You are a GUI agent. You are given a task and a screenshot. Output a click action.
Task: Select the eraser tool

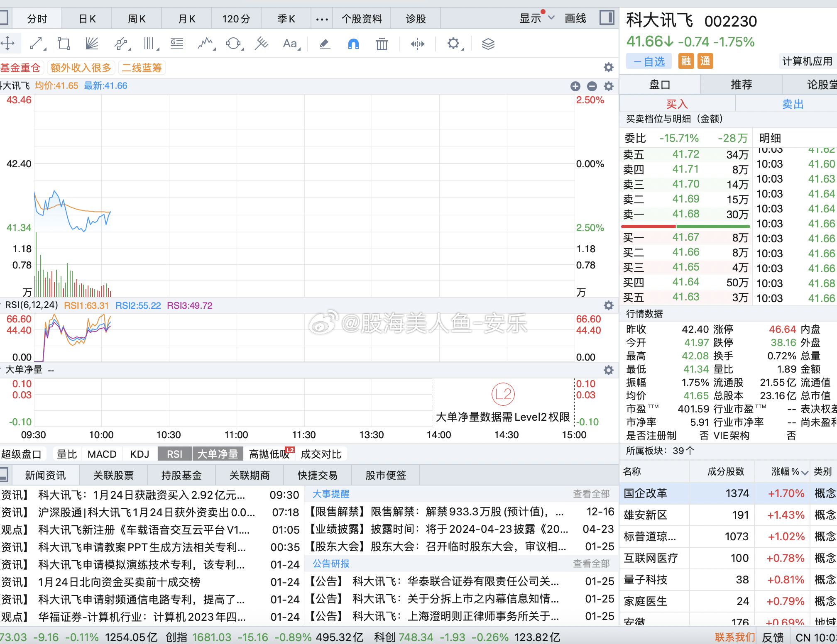[x=325, y=43]
